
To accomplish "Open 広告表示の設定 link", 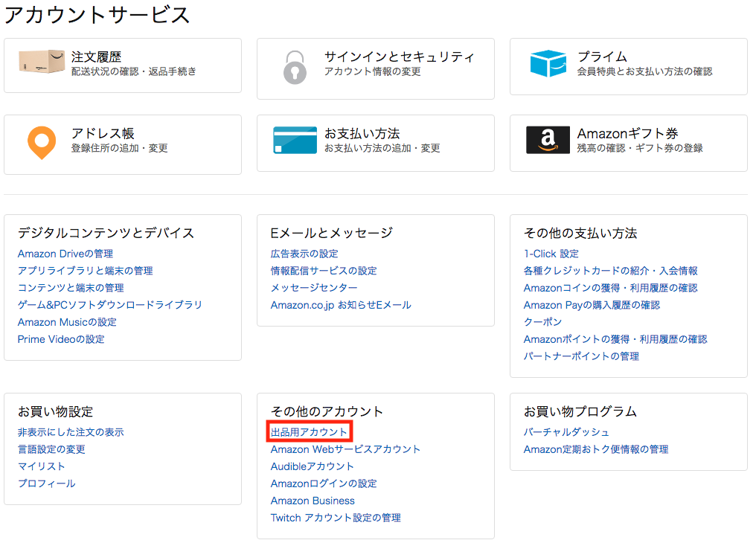I will pos(304,254).
